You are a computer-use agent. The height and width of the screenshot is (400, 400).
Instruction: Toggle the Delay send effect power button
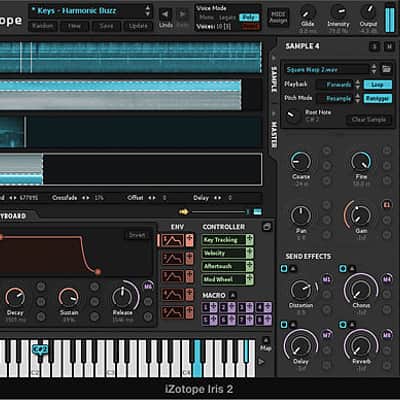pos(284,324)
